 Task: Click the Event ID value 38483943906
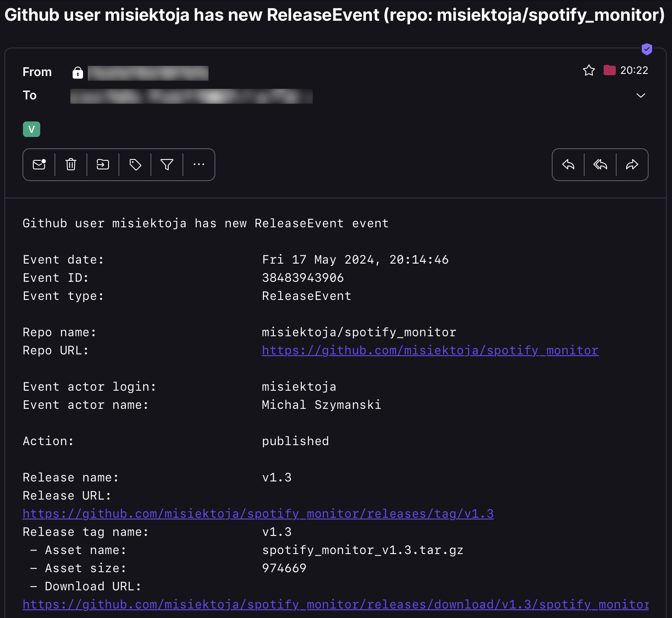303,278
